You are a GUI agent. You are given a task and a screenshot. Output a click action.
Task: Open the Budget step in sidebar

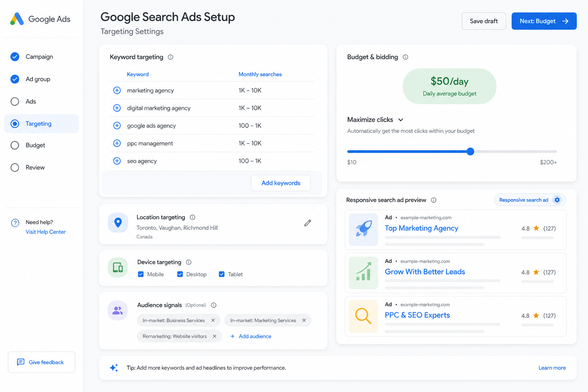41,145
